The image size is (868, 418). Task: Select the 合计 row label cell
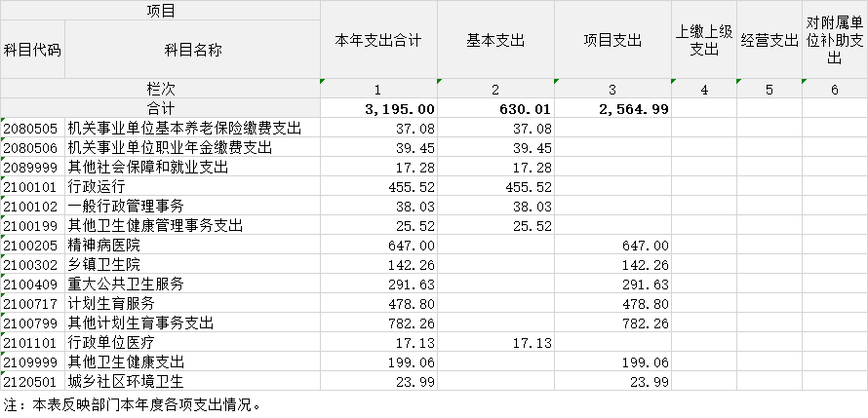click(160, 108)
